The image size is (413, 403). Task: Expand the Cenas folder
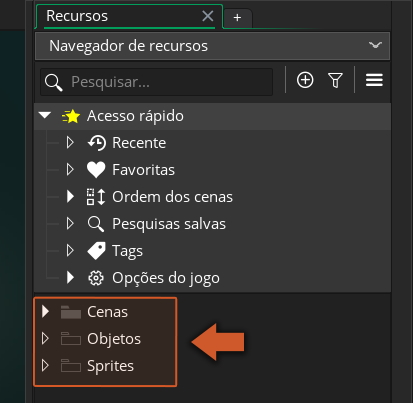click(x=45, y=312)
